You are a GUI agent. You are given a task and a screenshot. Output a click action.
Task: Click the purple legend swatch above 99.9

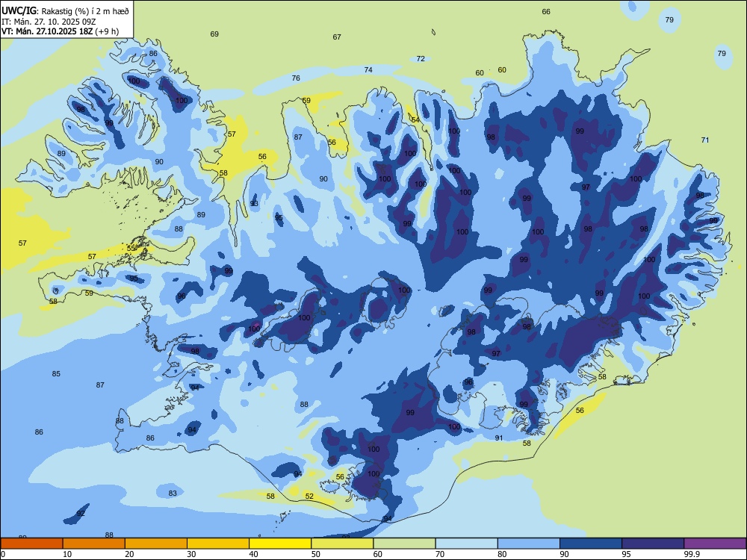pos(715,544)
